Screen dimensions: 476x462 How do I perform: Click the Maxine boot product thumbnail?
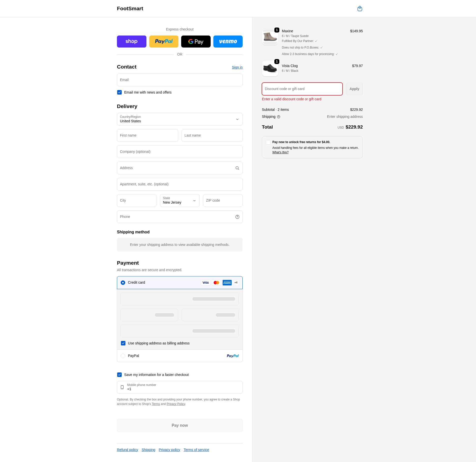270,37
